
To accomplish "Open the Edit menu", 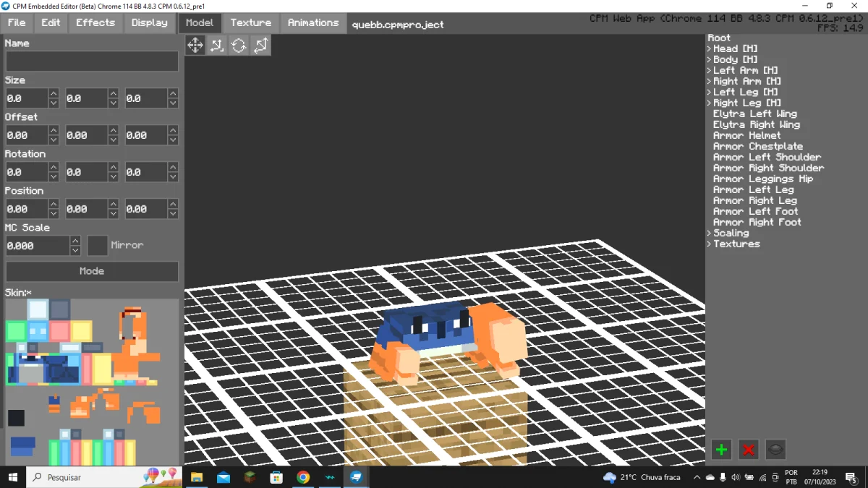I will [51, 22].
